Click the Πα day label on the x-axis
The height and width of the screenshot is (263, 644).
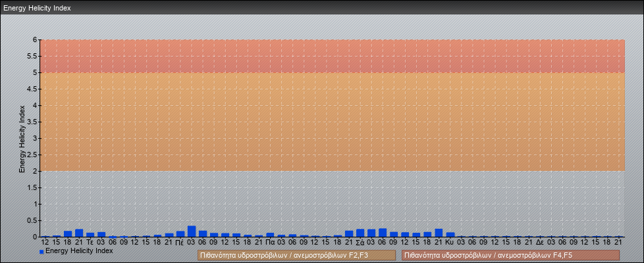(x=270, y=243)
